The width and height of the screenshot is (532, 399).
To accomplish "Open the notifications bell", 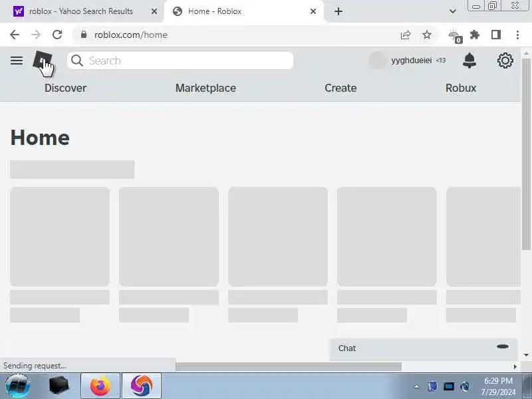I will point(469,61).
